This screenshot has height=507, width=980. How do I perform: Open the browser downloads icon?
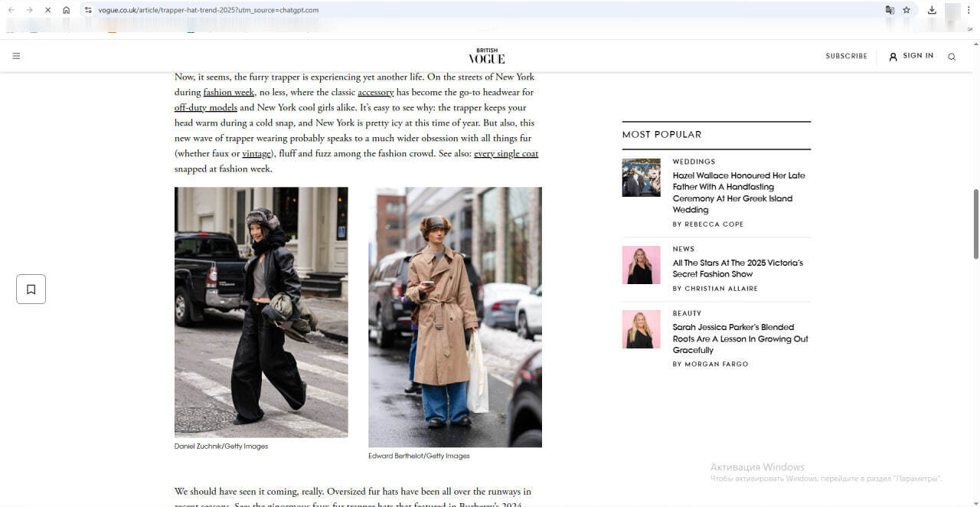(x=932, y=10)
